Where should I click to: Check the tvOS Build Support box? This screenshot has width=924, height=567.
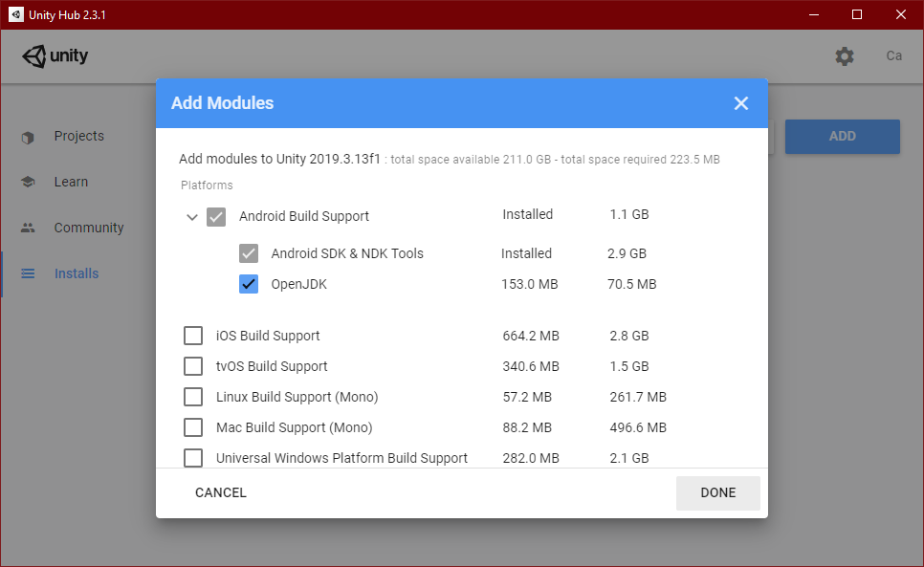point(193,366)
